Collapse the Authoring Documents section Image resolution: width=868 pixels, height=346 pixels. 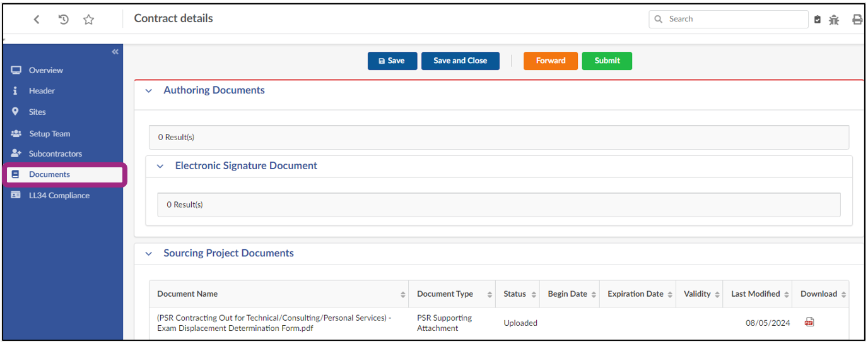149,91
